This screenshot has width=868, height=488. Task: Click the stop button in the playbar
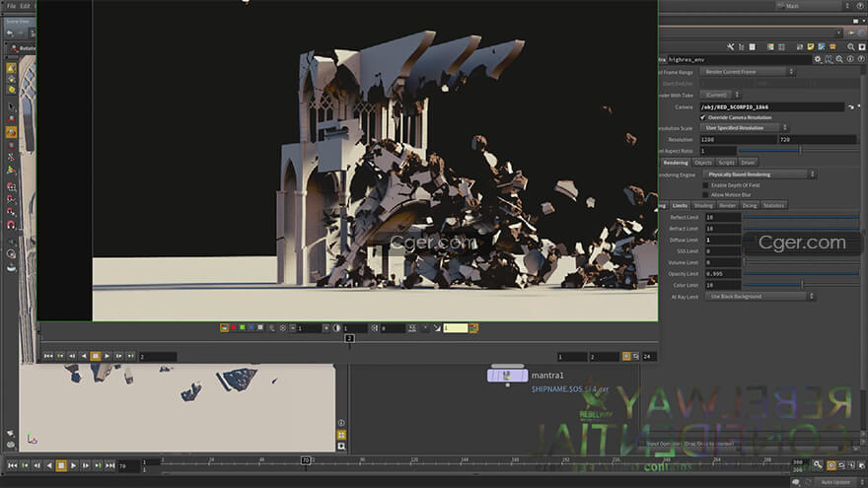click(x=61, y=465)
